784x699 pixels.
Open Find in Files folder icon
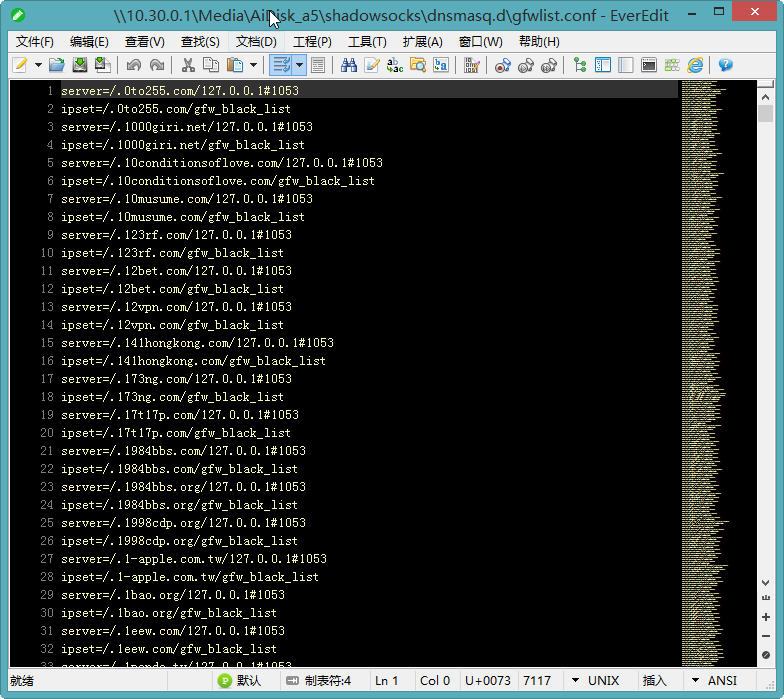[418, 65]
